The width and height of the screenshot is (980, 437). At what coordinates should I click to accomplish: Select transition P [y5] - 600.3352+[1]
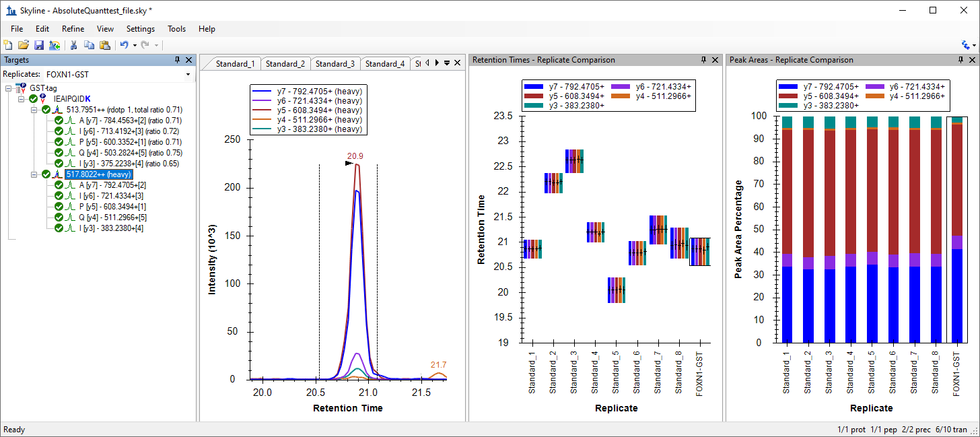(x=131, y=142)
